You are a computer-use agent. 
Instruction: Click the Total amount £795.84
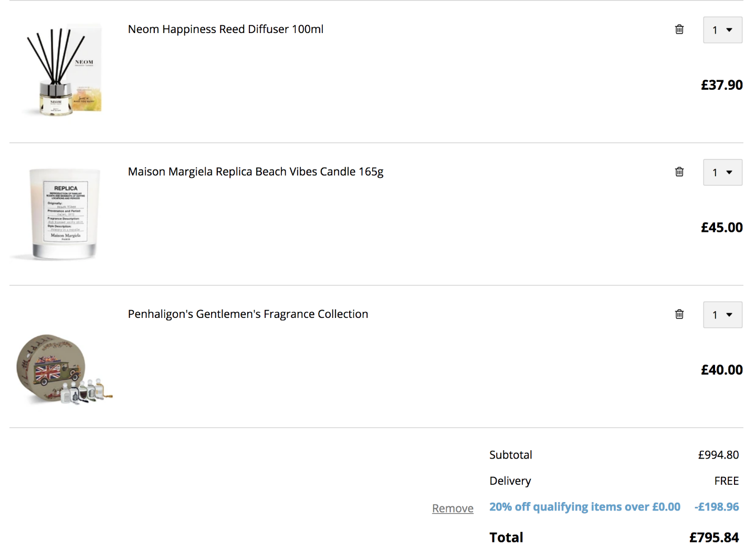point(714,537)
